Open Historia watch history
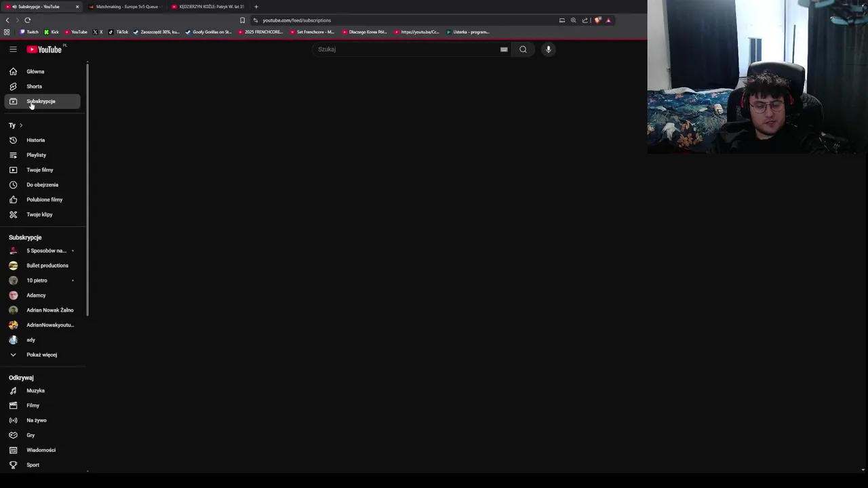Screen dimensions: 868x488 (x=42, y=140)
